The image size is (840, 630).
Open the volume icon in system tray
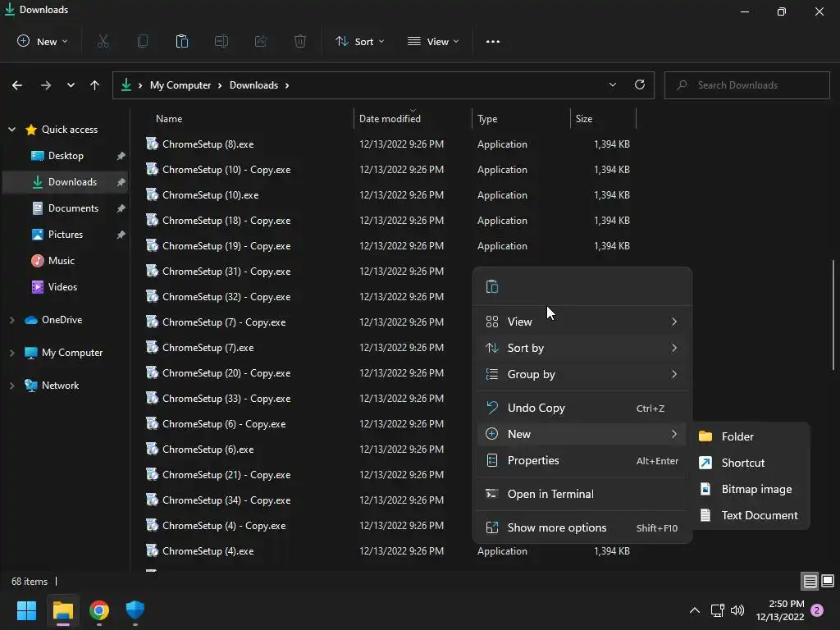tap(737, 610)
